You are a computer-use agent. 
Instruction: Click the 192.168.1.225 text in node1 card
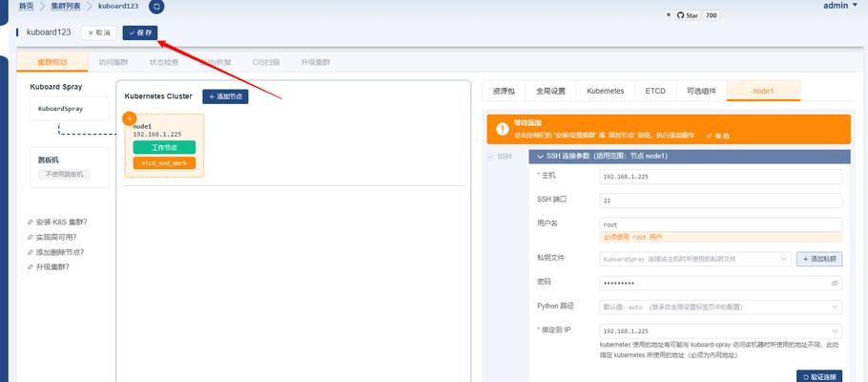(x=157, y=134)
